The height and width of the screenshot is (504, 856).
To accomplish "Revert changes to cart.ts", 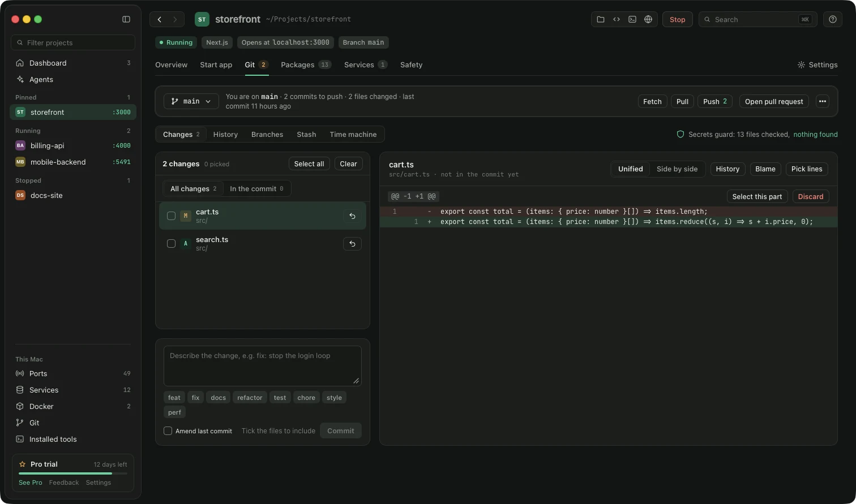I will pyautogui.click(x=352, y=216).
